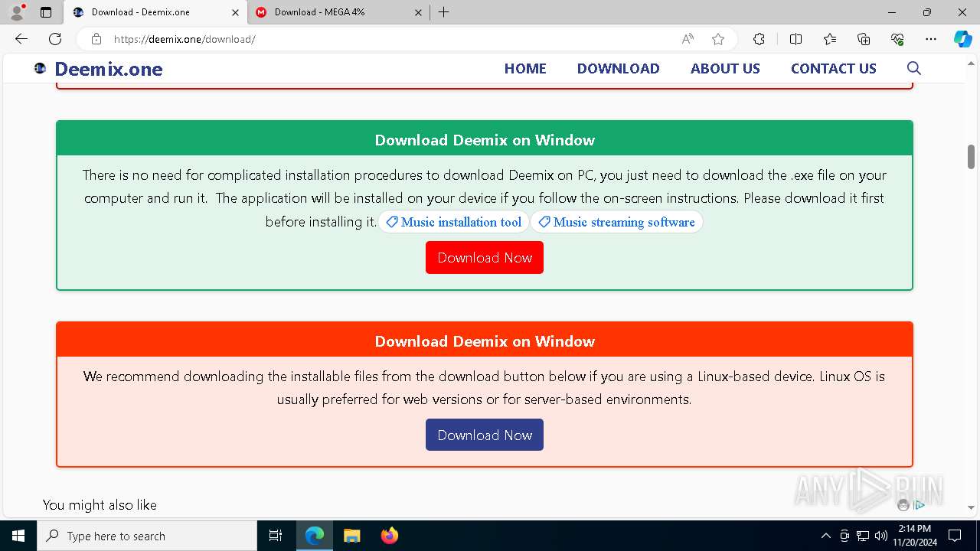Add this page to favorites star

[718, 39]
